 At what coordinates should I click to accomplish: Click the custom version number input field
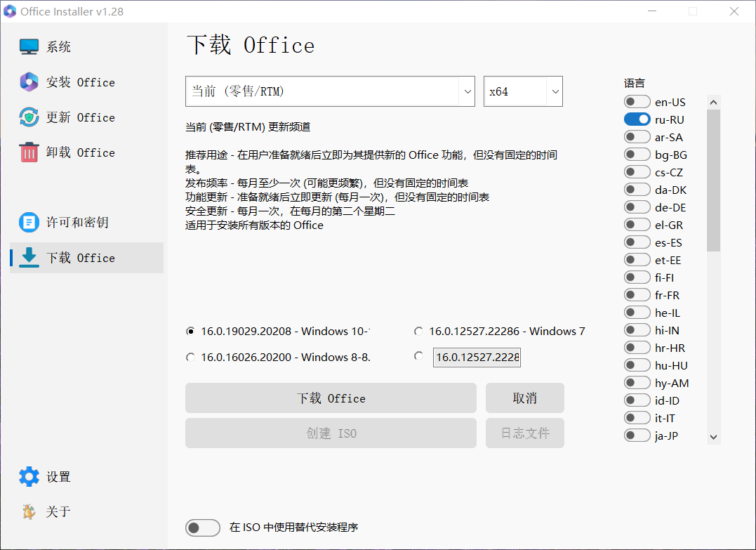click(x=477, y=357)
